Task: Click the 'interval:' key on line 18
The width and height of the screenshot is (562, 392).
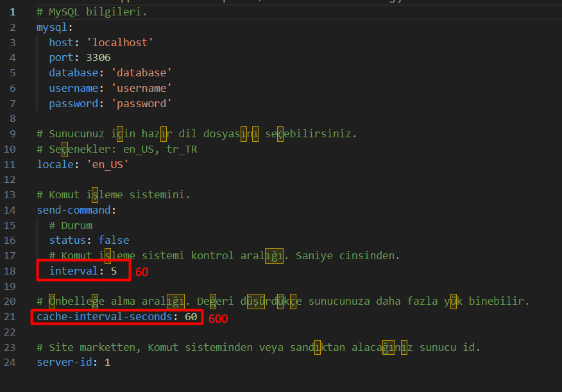Action: tap(76, 271)
